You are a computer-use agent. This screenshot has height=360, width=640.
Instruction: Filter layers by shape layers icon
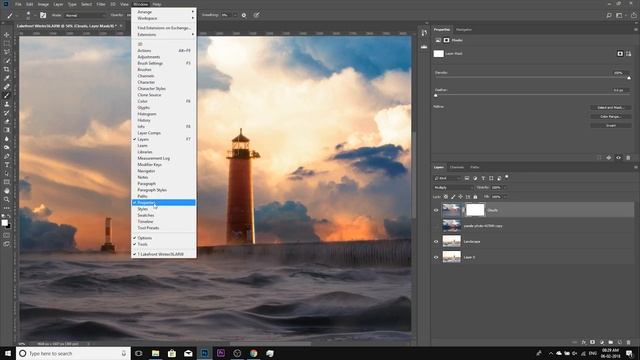tap(491, 178)
